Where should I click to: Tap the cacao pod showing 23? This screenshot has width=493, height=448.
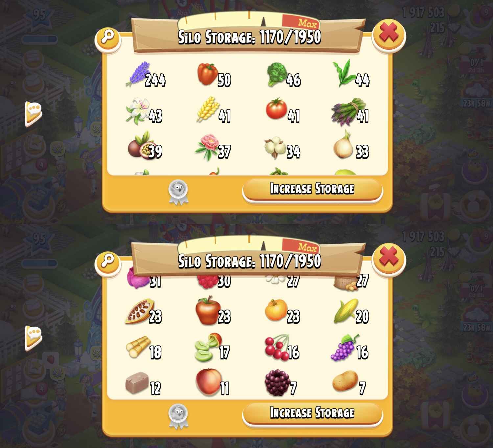coord(143,311)
